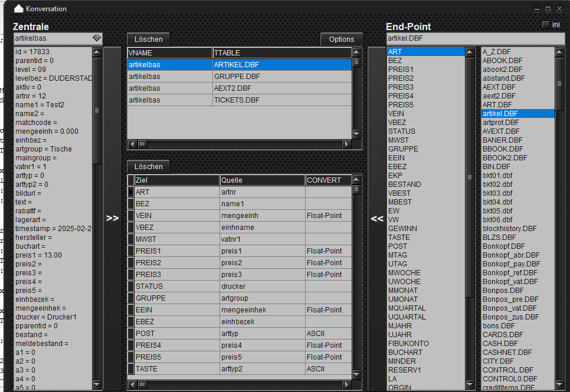This screenshot has width=570, height=392.
Task: Toggle the row checkbox for GRUPPE mapping
Action: pos(131,298)
